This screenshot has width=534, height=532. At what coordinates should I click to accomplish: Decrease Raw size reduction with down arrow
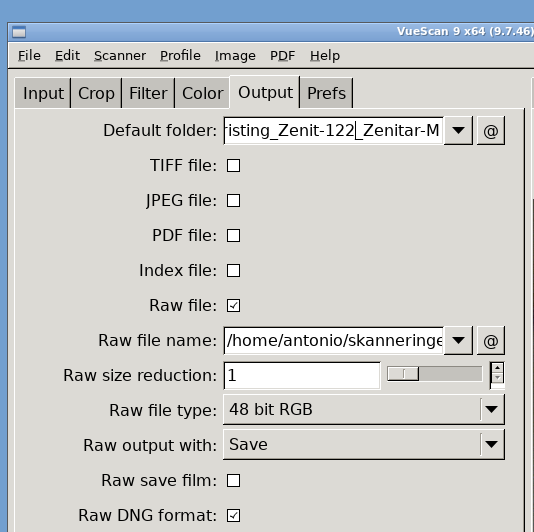(x=498, y=378)
